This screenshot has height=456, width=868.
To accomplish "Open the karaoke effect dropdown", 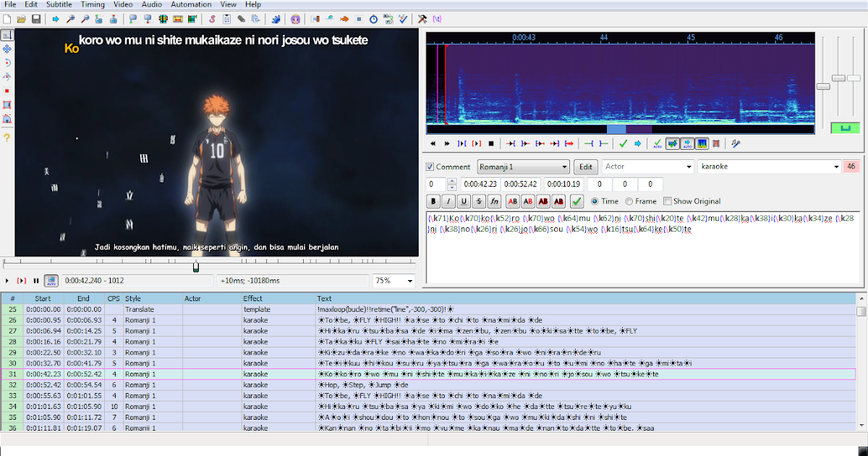I will tap(770, 166).
